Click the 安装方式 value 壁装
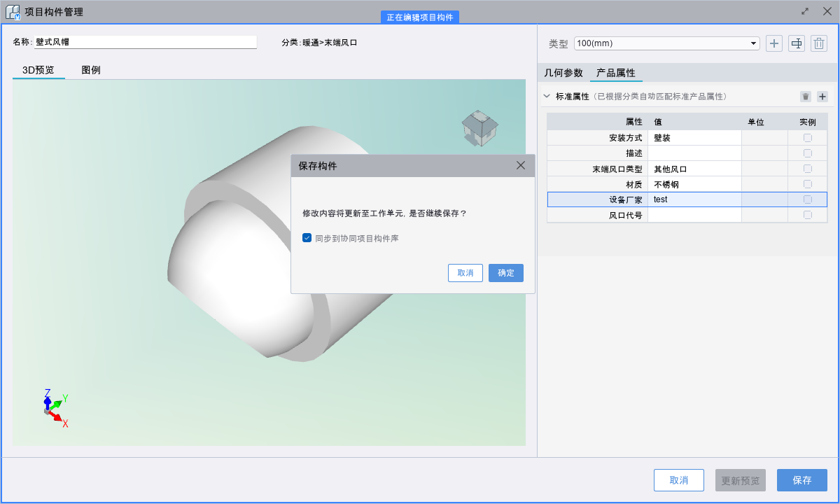 pyautogui.click(x=694, y=138)
